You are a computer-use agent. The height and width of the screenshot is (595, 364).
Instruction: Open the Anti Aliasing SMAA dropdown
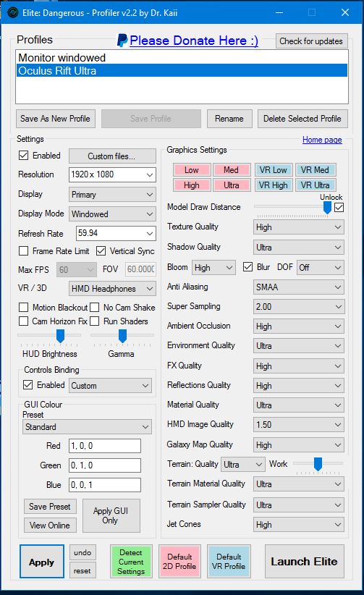pos(299,287)
